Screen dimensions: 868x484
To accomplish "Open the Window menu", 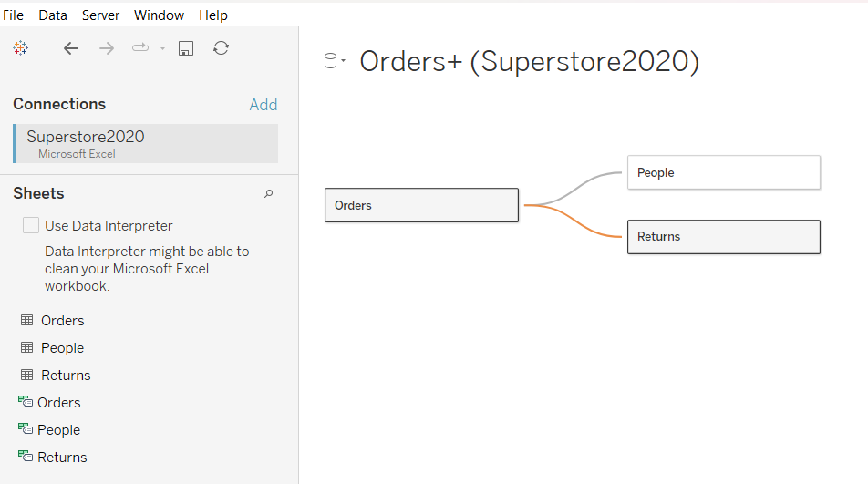I will [x=159, y=15].
